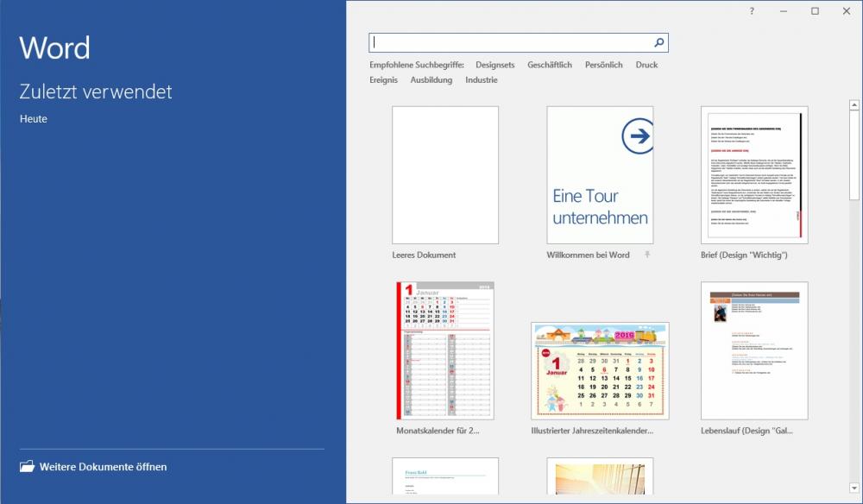Click the Heute heading in recent list
This screenshot has height=504, width=863.
(34, 119)
